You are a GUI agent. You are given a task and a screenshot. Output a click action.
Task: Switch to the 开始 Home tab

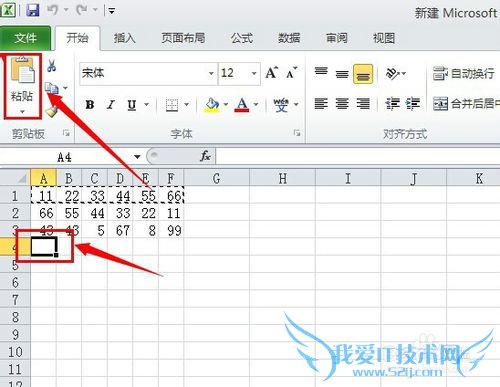tap(77, 38)
